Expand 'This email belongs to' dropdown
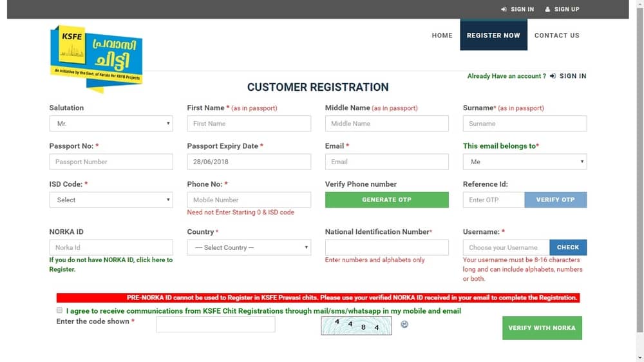The width and height of the screenshot is (644, 362). tap(524, 162)
